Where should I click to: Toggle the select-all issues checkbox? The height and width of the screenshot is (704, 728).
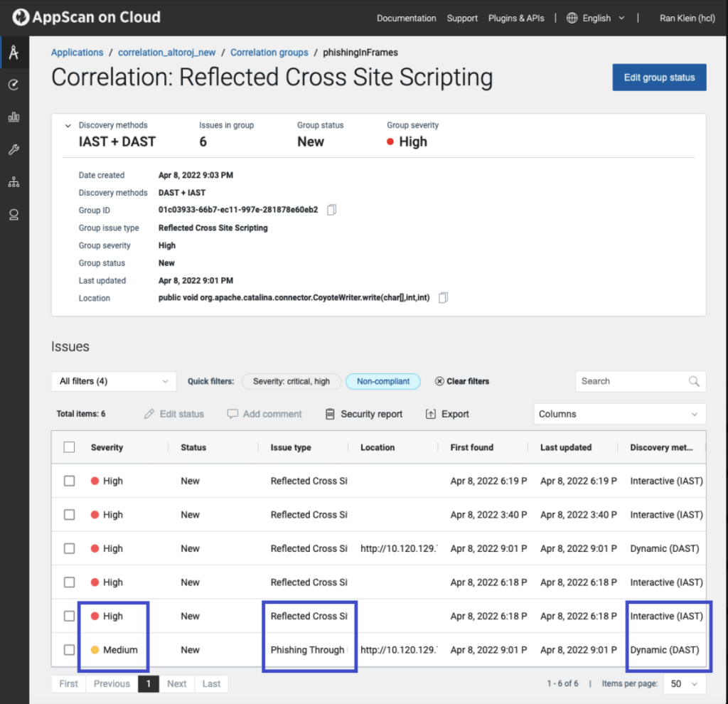(x=69, y=447)
